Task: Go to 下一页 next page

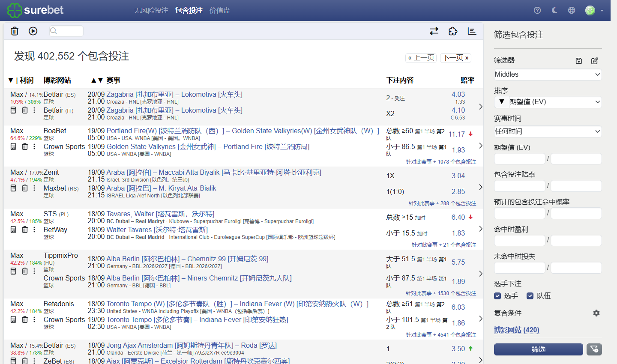Action: coord(456,58)
